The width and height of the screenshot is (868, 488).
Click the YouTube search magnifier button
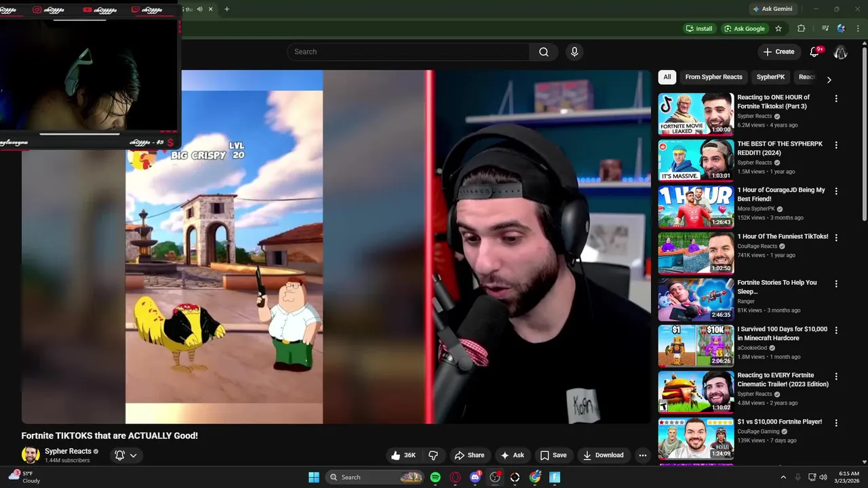point(544,52)
